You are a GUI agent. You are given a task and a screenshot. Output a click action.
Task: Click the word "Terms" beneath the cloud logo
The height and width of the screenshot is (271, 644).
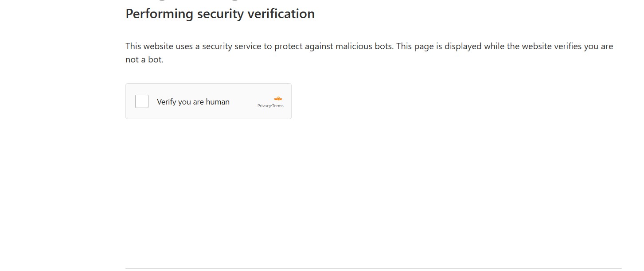pos(278,106)
